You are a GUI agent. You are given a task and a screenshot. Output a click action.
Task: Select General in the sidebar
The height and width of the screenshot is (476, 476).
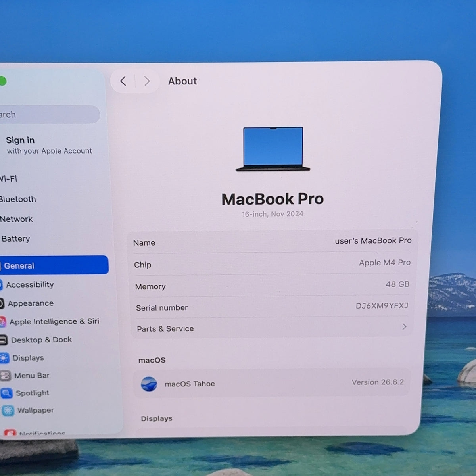(x=54, y=265)
